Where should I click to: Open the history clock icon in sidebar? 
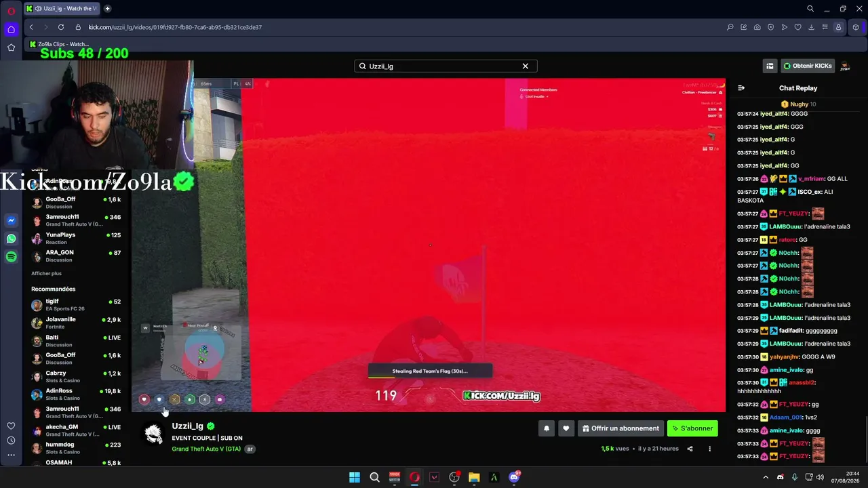11,441
